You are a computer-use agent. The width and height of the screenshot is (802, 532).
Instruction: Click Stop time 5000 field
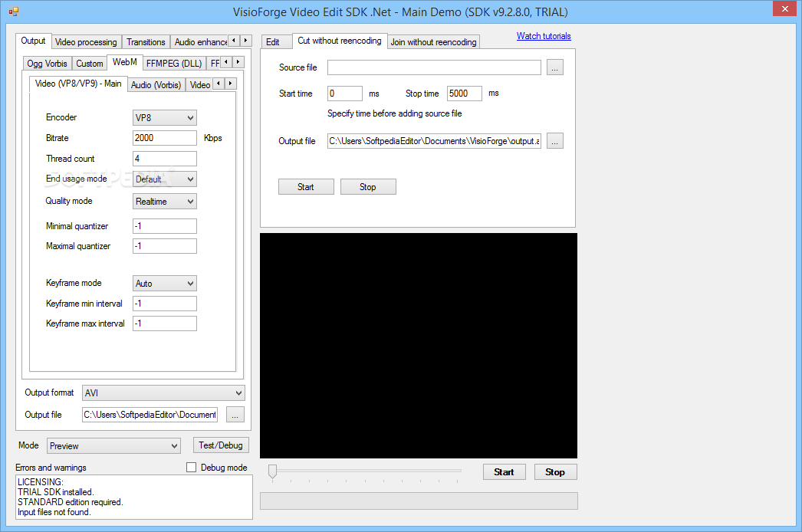pyautogui.click(x=465, y=94)
